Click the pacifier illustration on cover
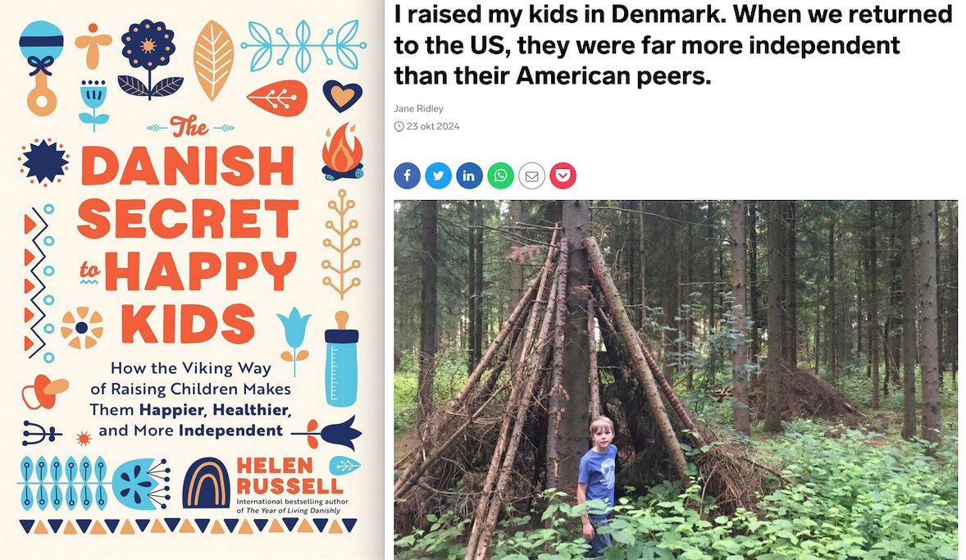This screenshot has width=966, height=560. (x=44, y=392)
